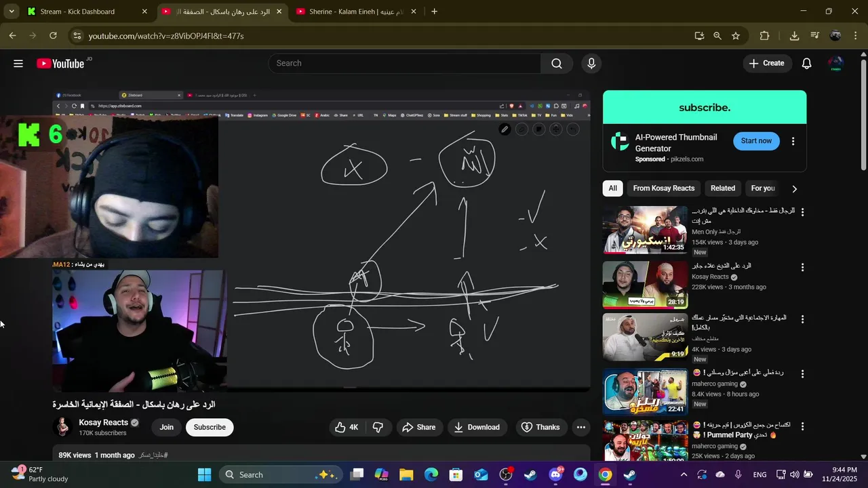Open the hashtag link in description
Image resolution: width=868 pixels, height=488 pixels.
point(153,455)
